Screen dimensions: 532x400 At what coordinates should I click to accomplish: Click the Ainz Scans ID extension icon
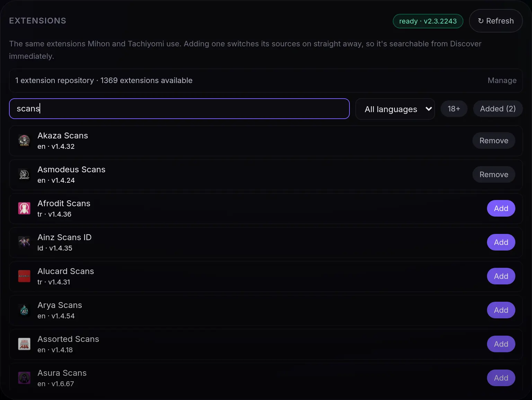tap(24, 242)
